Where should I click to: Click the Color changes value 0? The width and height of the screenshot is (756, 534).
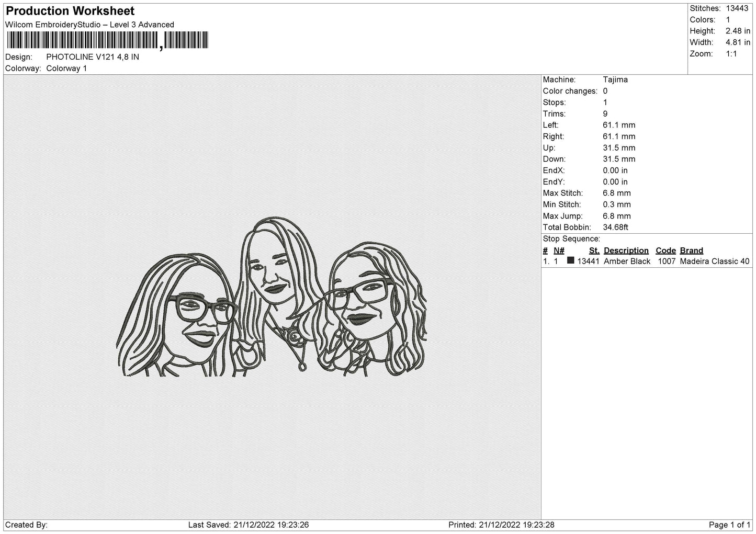coord(605,91)
